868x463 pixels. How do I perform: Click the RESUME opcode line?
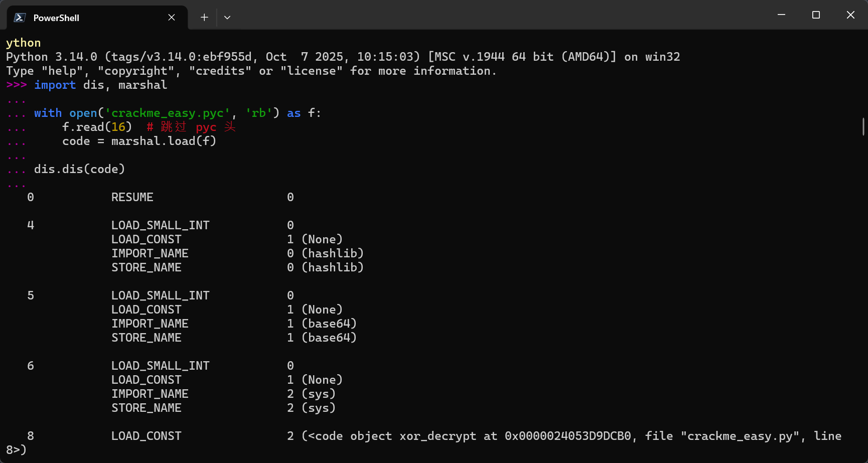click(x=132, y=198)
